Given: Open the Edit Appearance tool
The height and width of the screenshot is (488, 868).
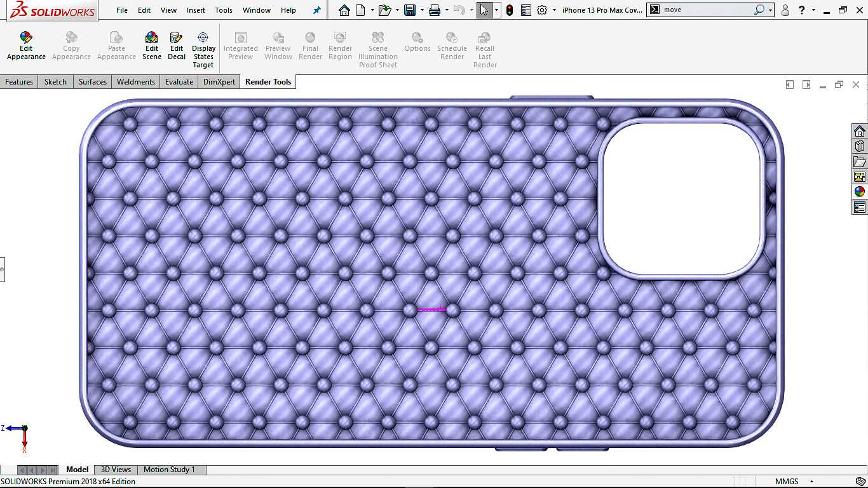Looking at the screenshot, I should click(26, 46).
